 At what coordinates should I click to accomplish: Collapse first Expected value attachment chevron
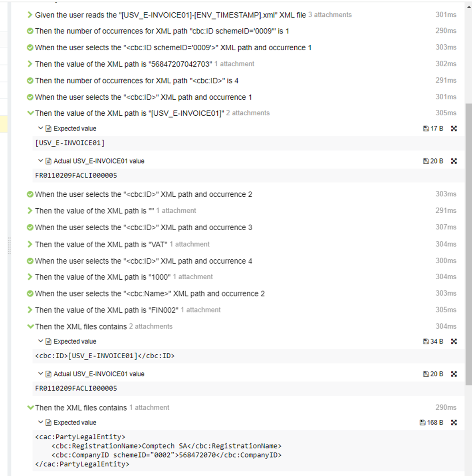pyautogui.click(x=40, y=128)
